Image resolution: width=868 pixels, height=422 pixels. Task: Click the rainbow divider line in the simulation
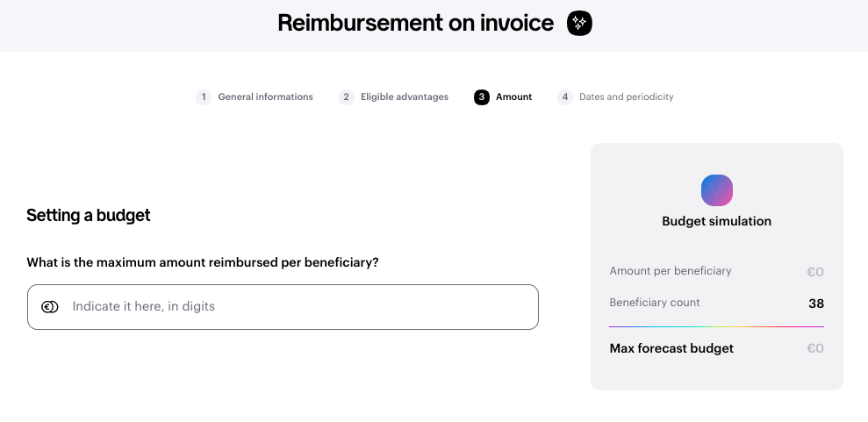coord(716,326)
